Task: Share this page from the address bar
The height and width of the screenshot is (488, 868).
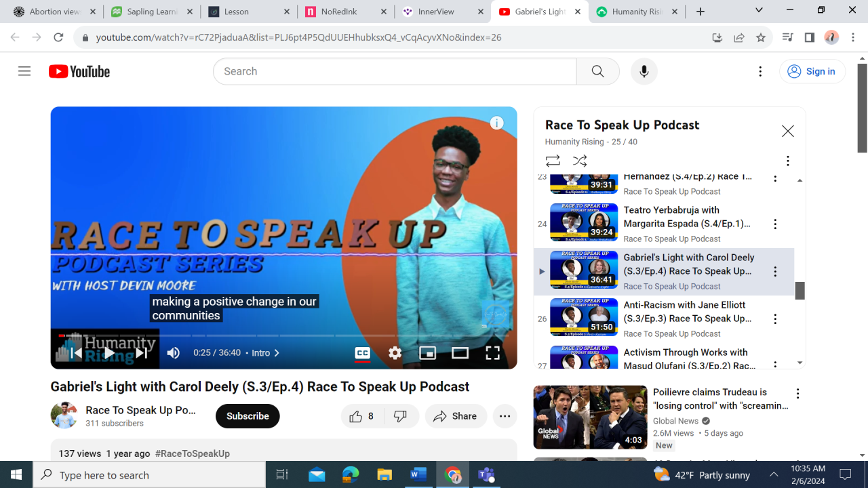Action: pos(739,38)
